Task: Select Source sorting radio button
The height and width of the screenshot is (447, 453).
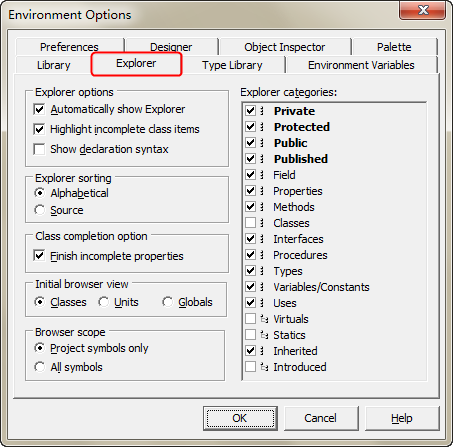Action: 39,210
